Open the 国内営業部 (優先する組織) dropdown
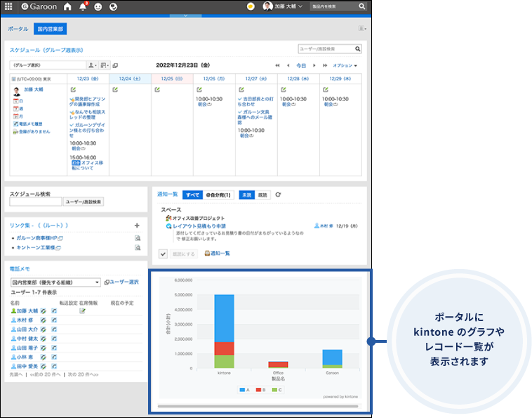 pyautogui.click(x=55, y=282)
